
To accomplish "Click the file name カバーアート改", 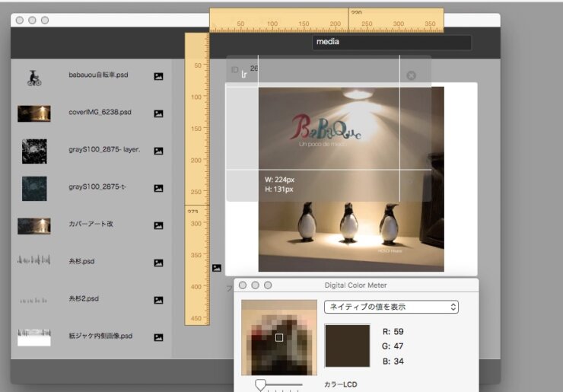I will click(x=91, y=224).
